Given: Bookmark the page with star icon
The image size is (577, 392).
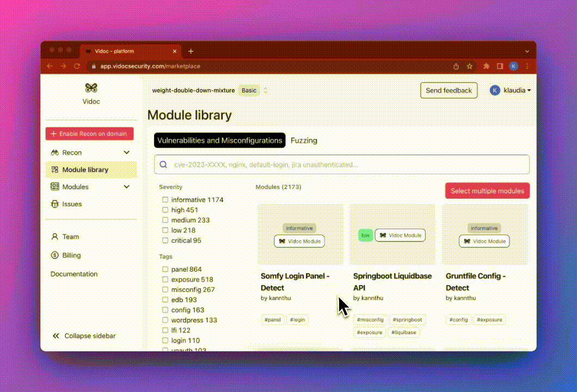Looking at the screenshot, I should [x=470, y=66].
